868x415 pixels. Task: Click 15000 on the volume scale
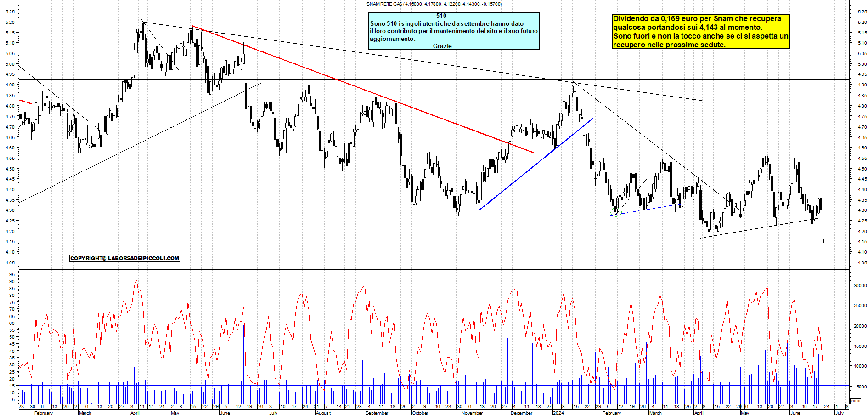click(860, 346)
